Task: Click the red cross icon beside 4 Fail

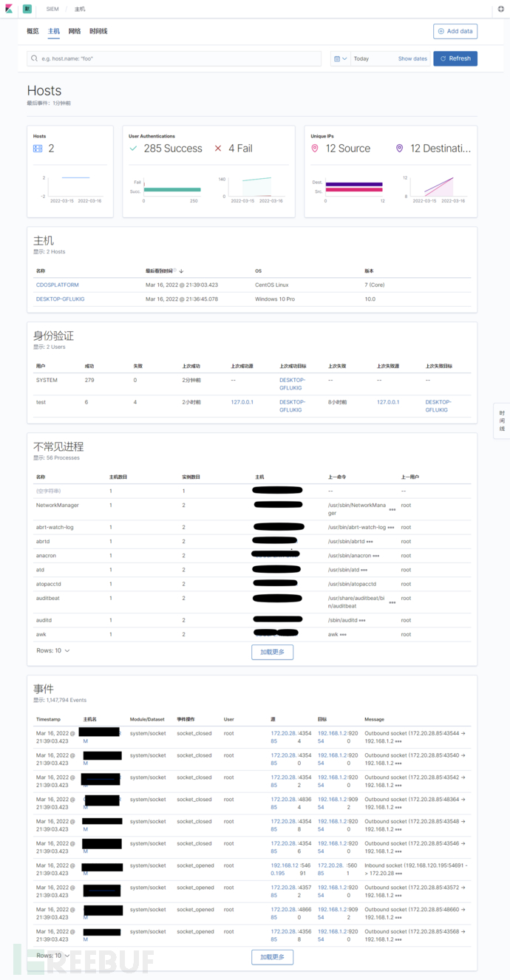Action: click(218, 149)
